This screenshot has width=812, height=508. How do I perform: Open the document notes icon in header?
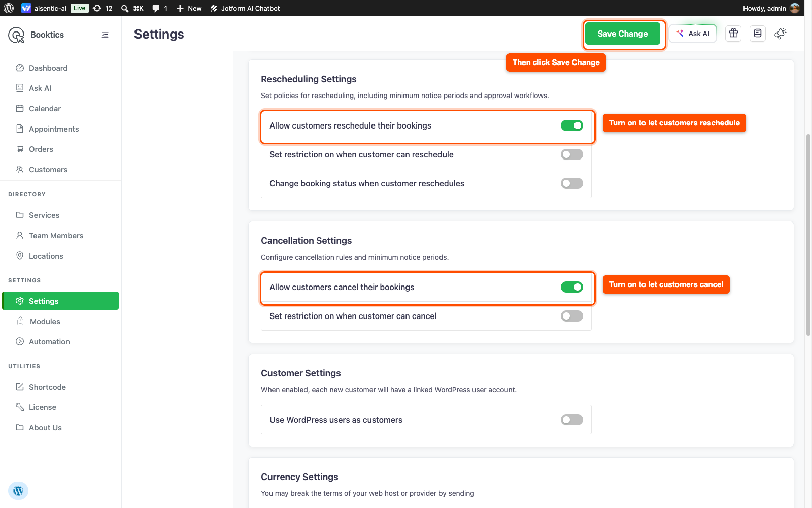pos(758,34)
